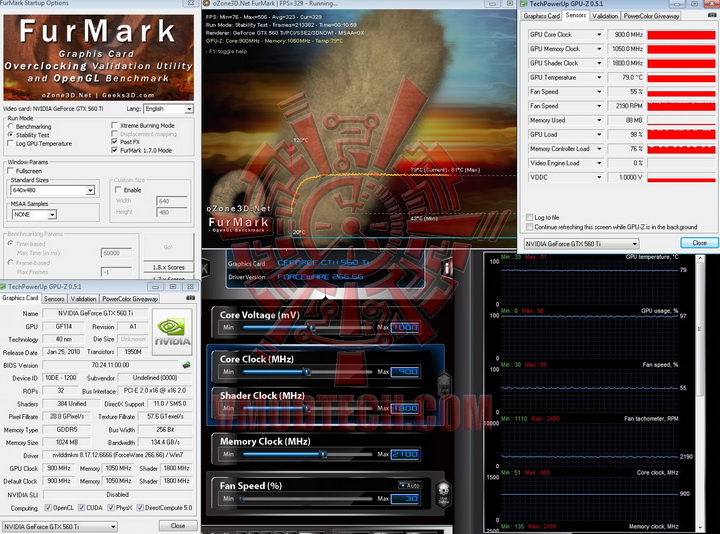Expand Video Engine Load dropdown
Screen dimensions: 720x534
(599, 163)
